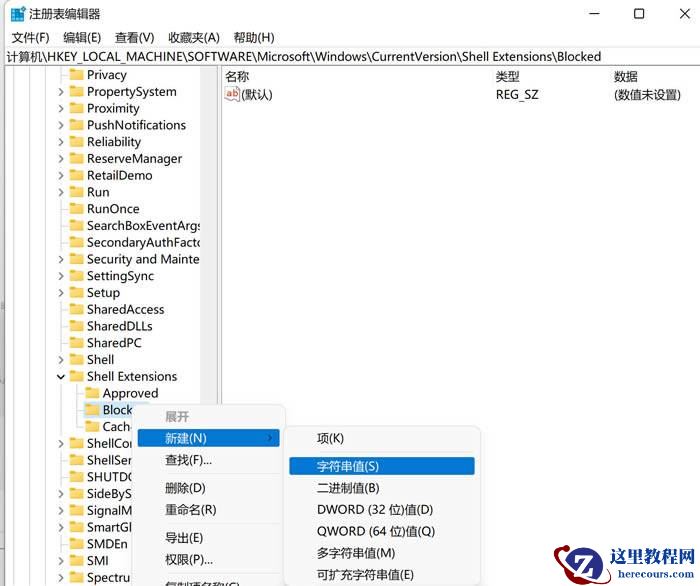The width and height of the screenshot is (700, 586).
Task: Select the Shell folder icon
Action: [77, 360]
